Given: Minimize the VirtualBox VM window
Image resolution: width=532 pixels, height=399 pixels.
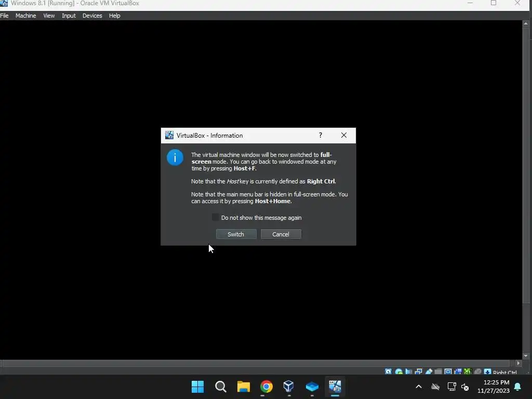Looking at the screenshot, I should [470, 3].
